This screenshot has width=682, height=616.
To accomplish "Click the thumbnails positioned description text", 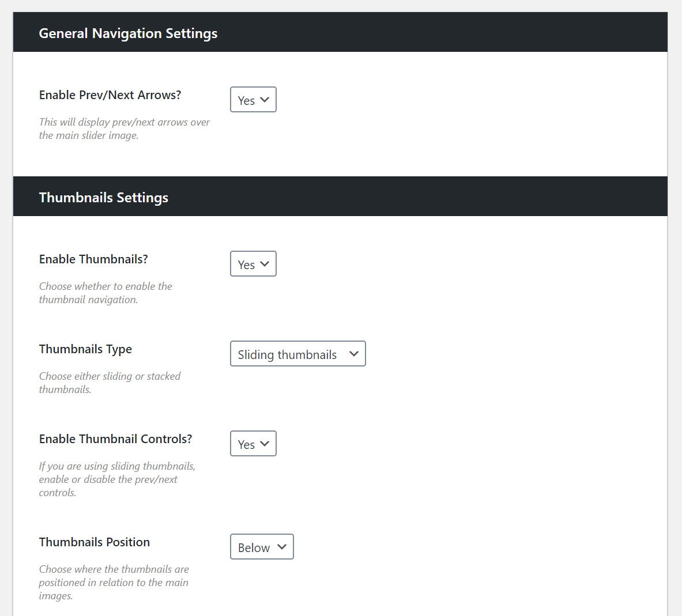I will (x=114, y=583).
